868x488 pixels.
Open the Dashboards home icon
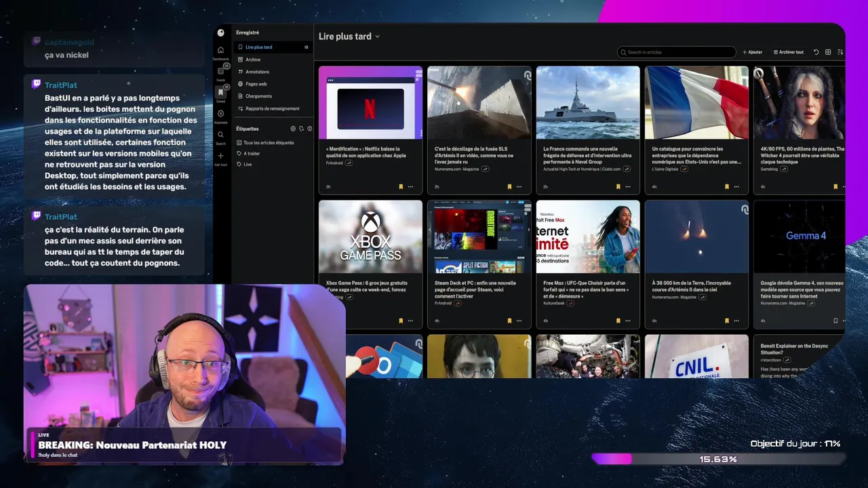(x=220, y=50)
